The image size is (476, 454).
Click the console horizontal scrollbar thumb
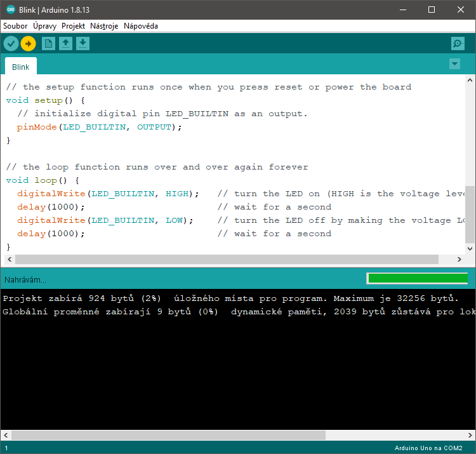point(168,436)
